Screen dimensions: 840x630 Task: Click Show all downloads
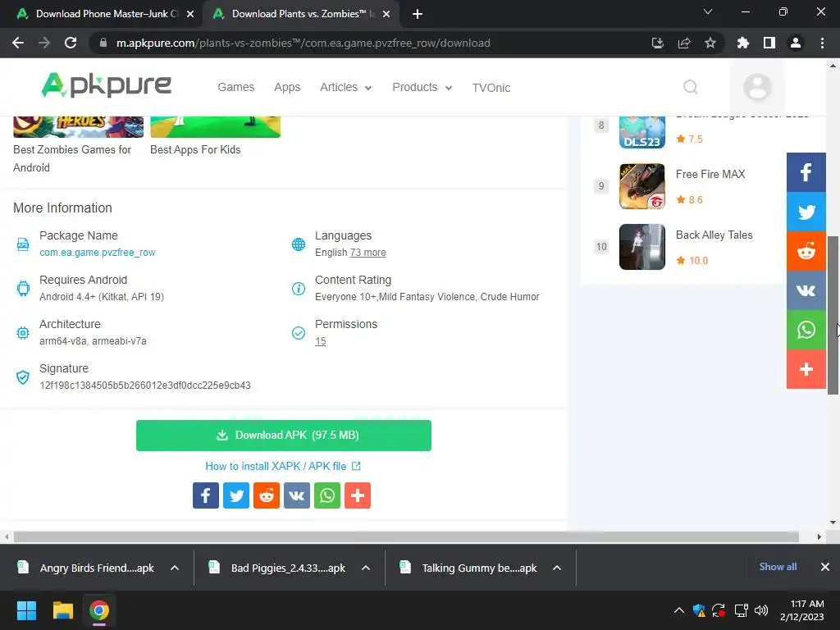pyautogui.click(x=778, y=567)
